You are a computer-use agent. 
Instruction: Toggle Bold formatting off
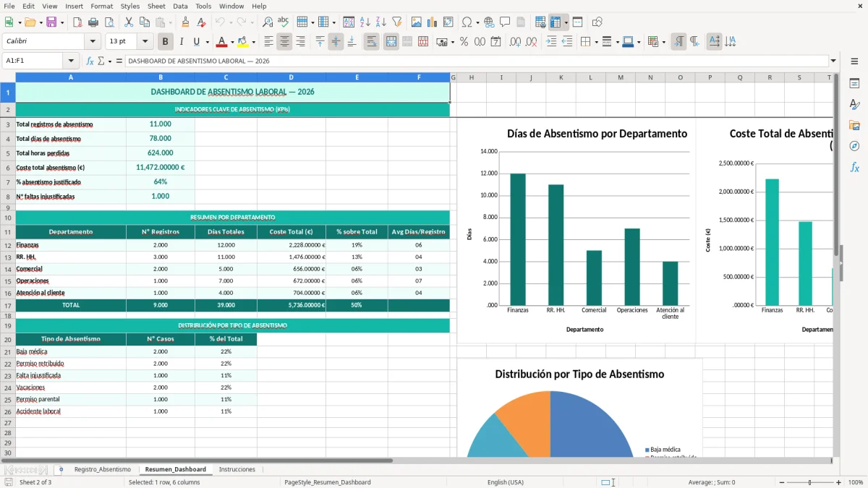[x=165, y=42]
